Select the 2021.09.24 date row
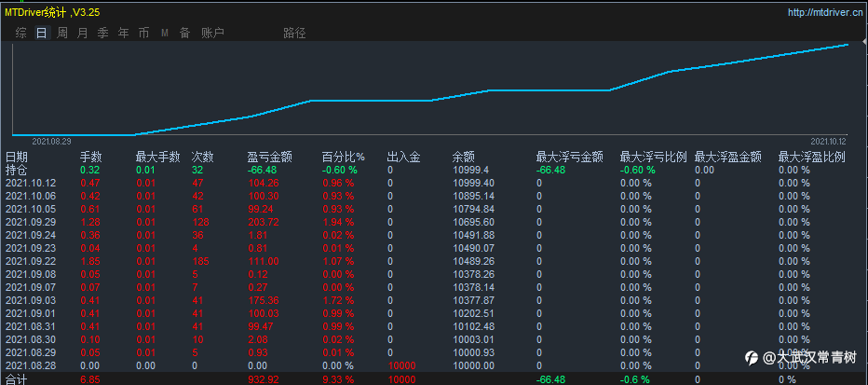This screenshot has height=385, width=868. click(x=434, y=235)
